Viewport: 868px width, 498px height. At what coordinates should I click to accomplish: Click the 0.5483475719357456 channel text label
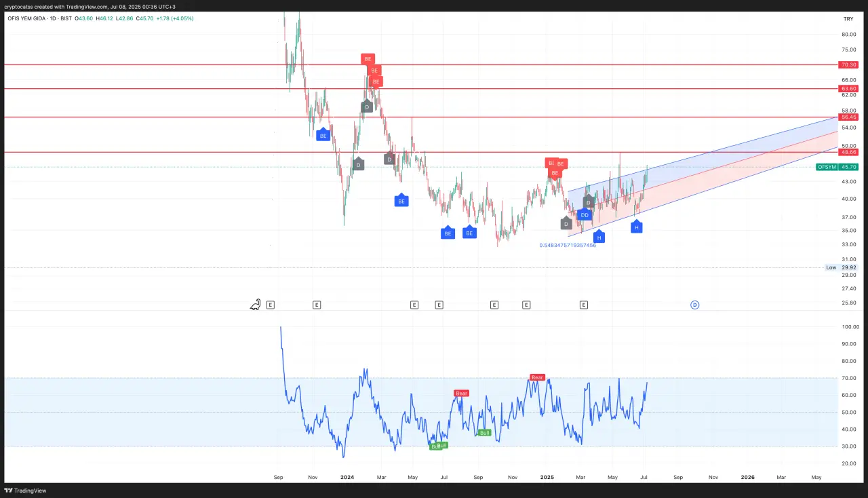point(568,245)
